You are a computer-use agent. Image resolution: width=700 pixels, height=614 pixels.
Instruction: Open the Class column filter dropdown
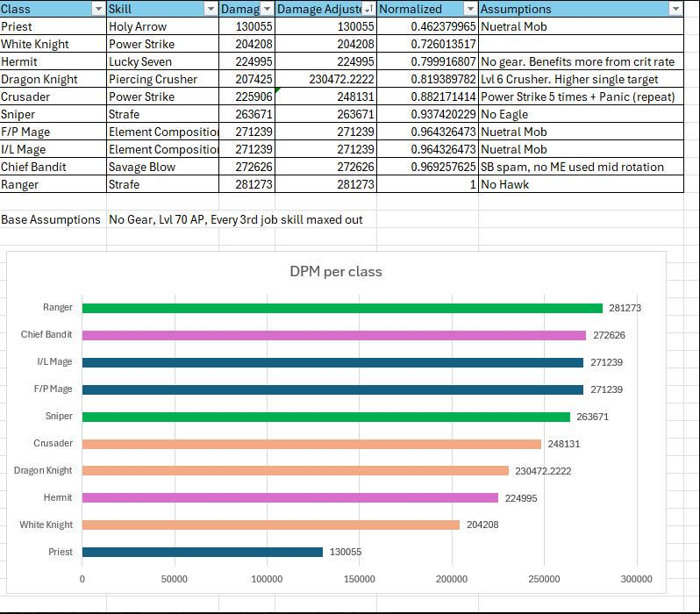point(98,9)
